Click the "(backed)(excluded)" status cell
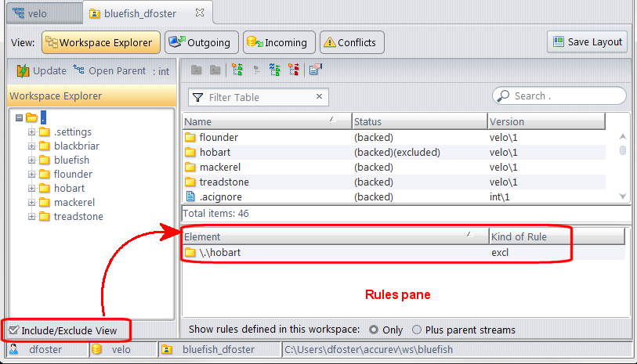637x364 pixels. 397,152
